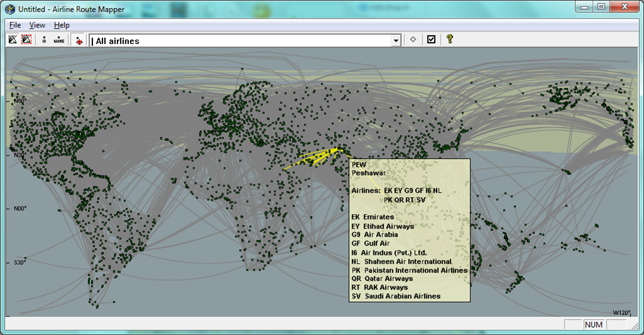Click the SV Saudi Arabian Airlines row

pyautogui.click(x=396, y=297)
